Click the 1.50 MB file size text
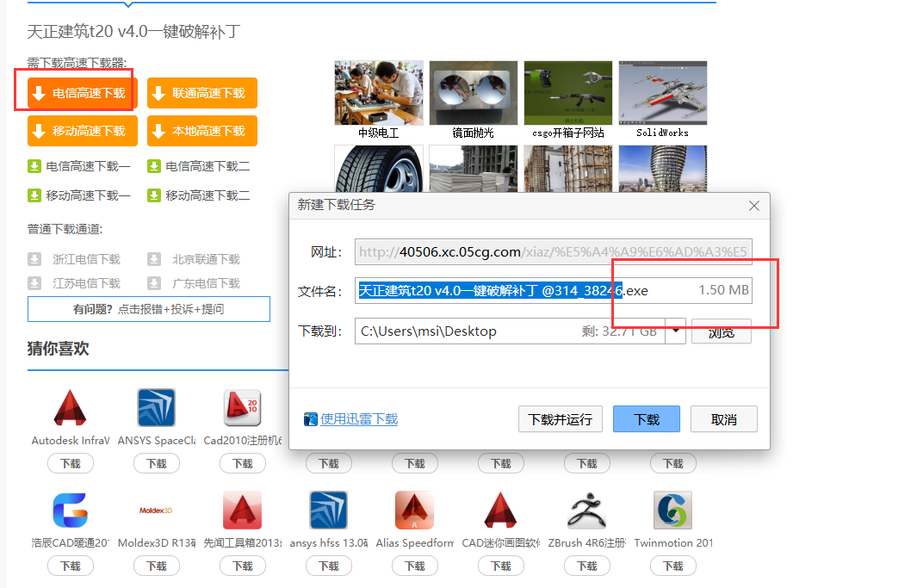The height and width of the screenshot is (588, 917). click(723, 290)
